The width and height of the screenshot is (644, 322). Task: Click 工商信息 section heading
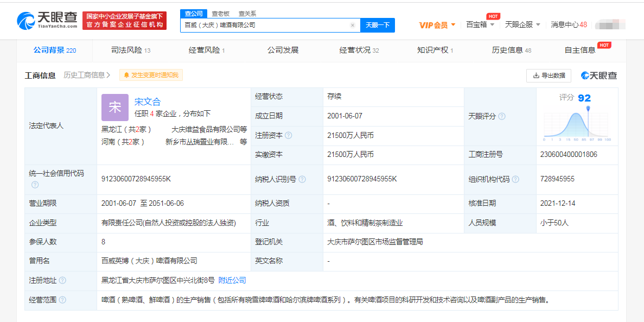[40, 75]
